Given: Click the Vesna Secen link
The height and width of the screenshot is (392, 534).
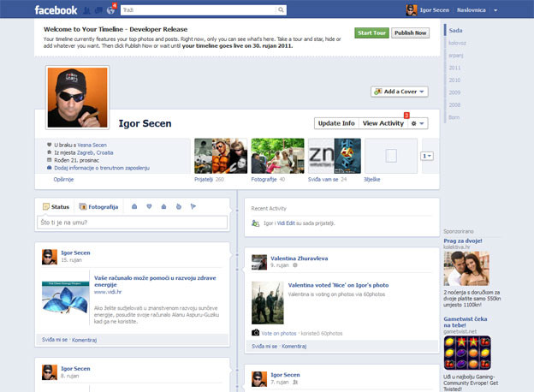Looking at the screenshot, I should 92,146.
